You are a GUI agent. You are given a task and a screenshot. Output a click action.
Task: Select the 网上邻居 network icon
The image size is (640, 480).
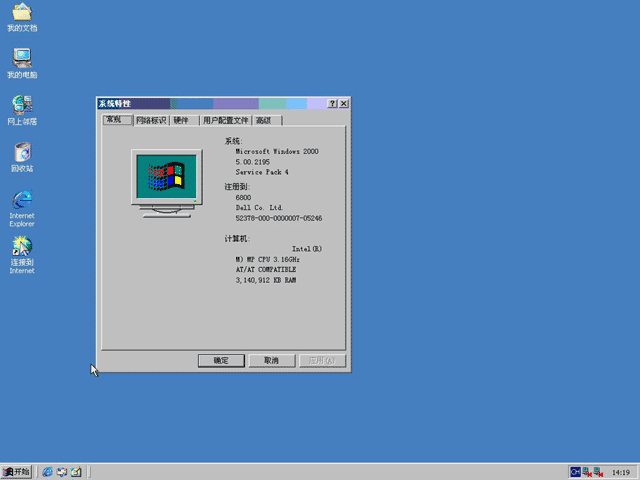coord(22,110)
